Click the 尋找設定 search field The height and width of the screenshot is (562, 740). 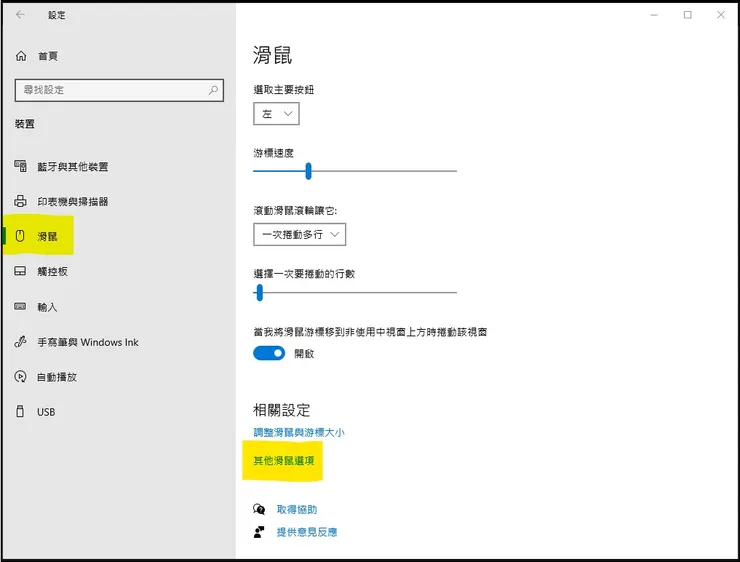tap(119, 90)
